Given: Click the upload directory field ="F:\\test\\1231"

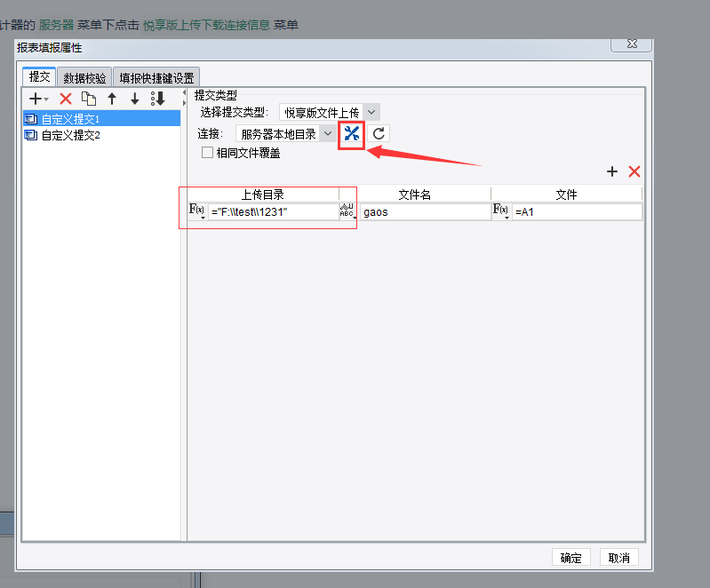Looking at the screenshot, I should coord(273,212).
